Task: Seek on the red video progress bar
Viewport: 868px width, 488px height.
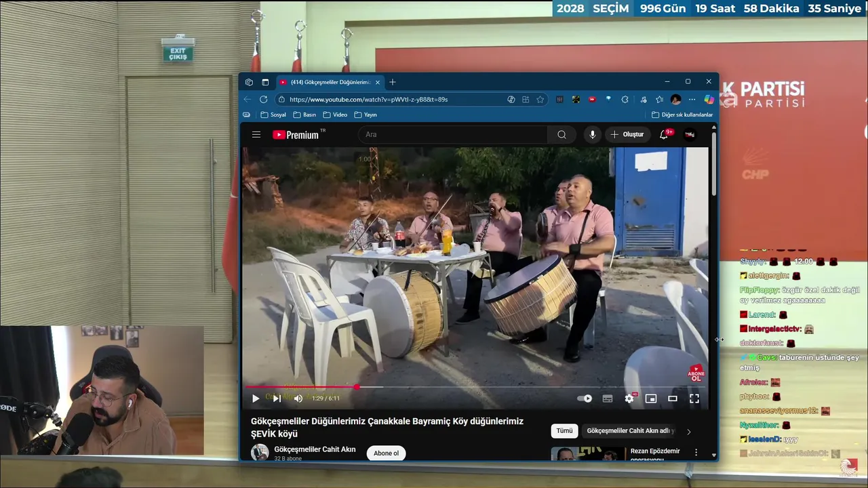Action: coord(475,387)
